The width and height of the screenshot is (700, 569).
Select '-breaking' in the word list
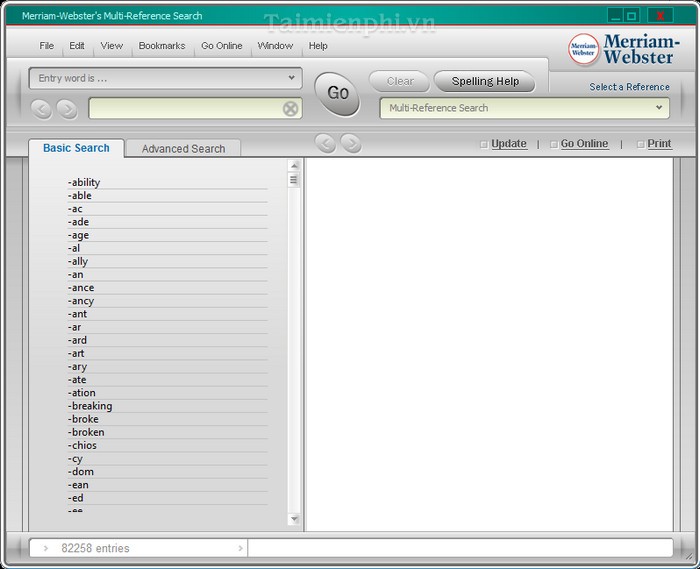(90, 406)
